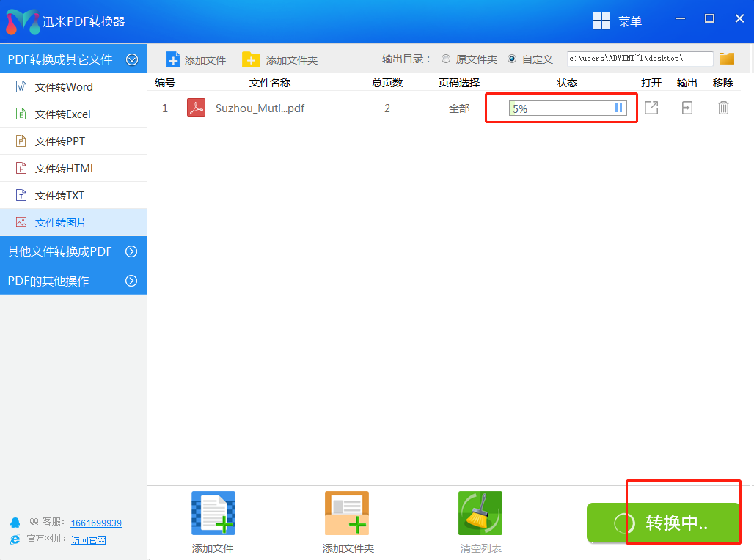Pause conversion using the pause icon
Image resolution: width=754 pixels, height=560 pixels.
click(x=618, y=108)
